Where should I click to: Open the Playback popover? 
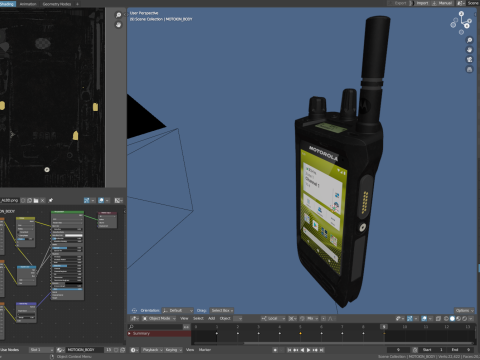(x=152, y=350)
